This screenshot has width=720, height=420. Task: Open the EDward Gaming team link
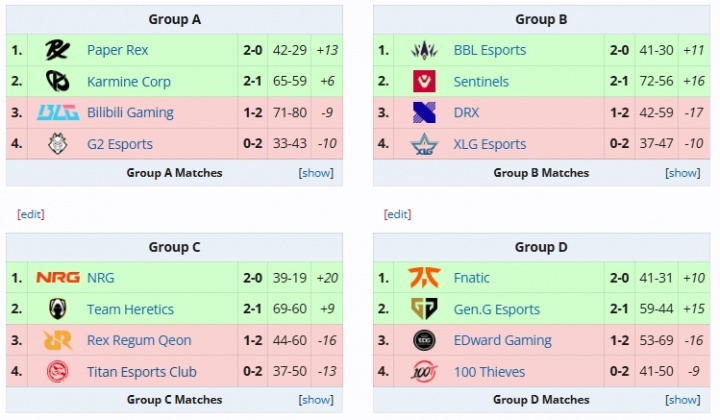(502, 340)
